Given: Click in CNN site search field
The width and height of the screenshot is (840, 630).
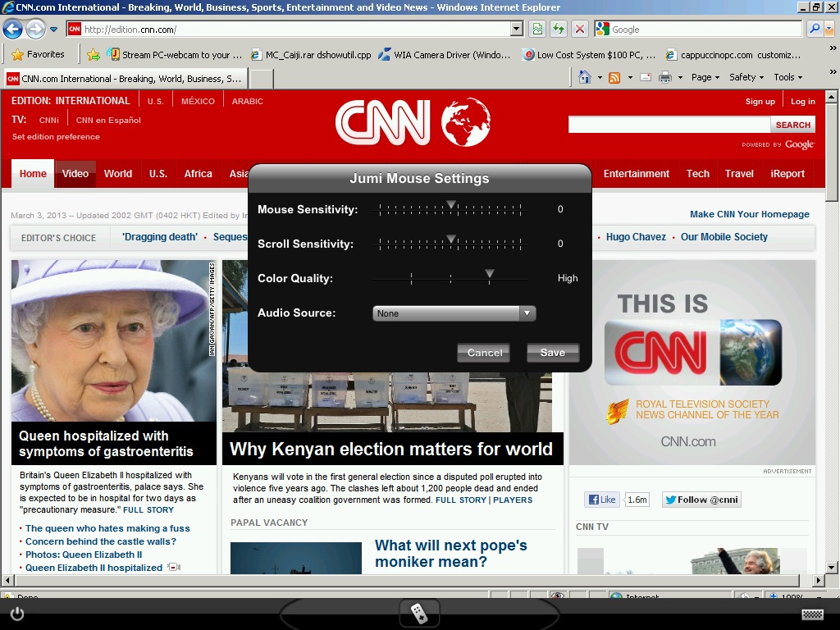Looking at the screenshot, I should pos(669,125).
